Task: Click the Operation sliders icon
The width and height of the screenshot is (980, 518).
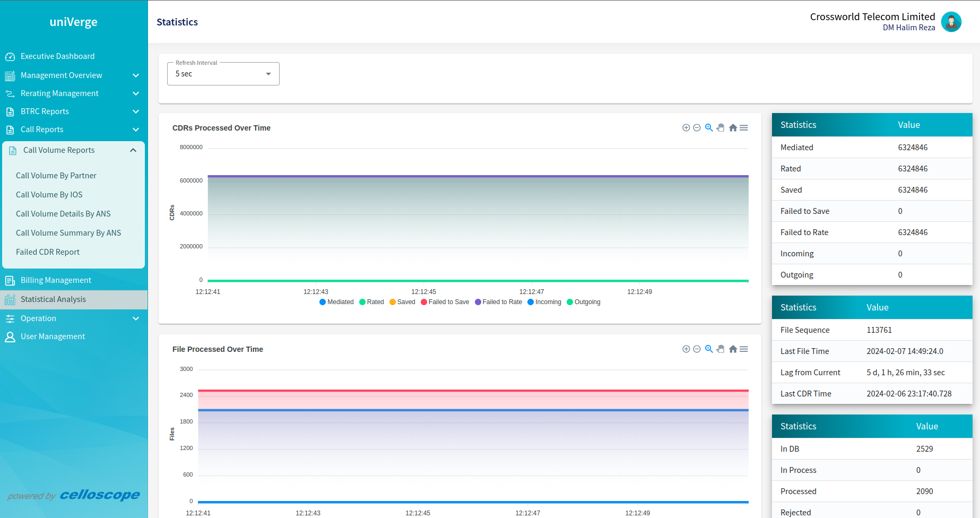Action: pyautogui.click(x=10, y=318)
